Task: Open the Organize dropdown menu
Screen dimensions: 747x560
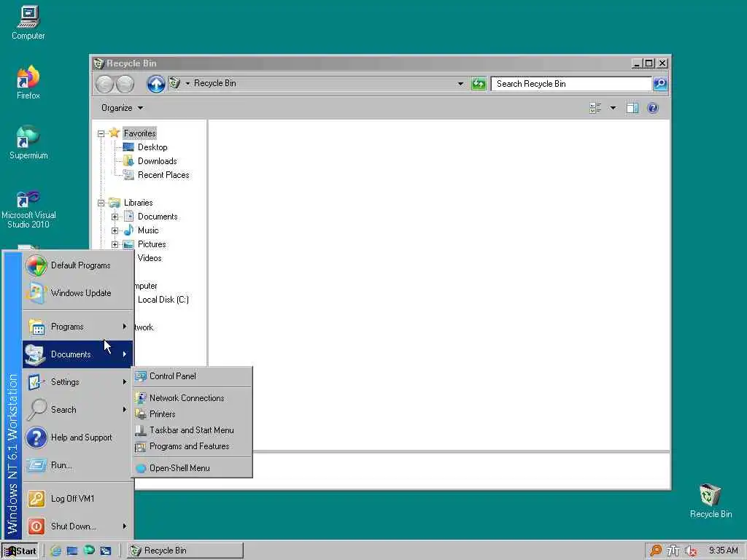Action: point(122,108)
